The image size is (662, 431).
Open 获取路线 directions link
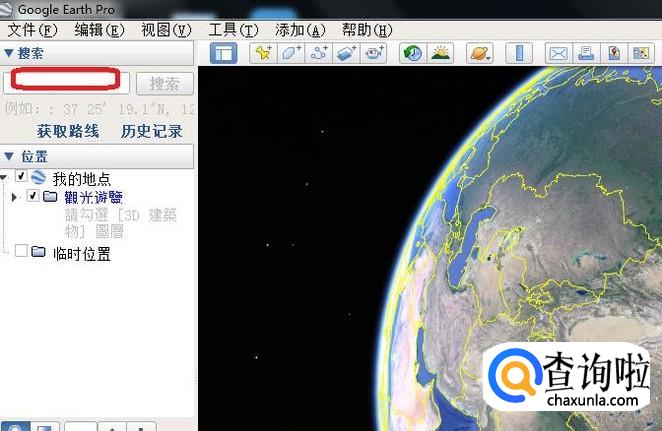68,131
